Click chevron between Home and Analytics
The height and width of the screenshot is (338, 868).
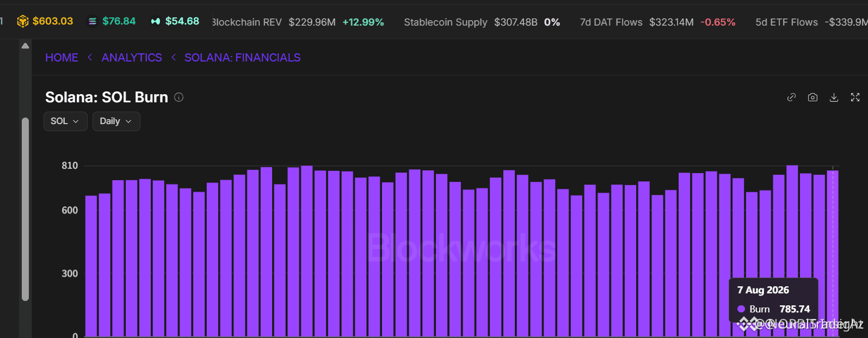coord(90,57)
